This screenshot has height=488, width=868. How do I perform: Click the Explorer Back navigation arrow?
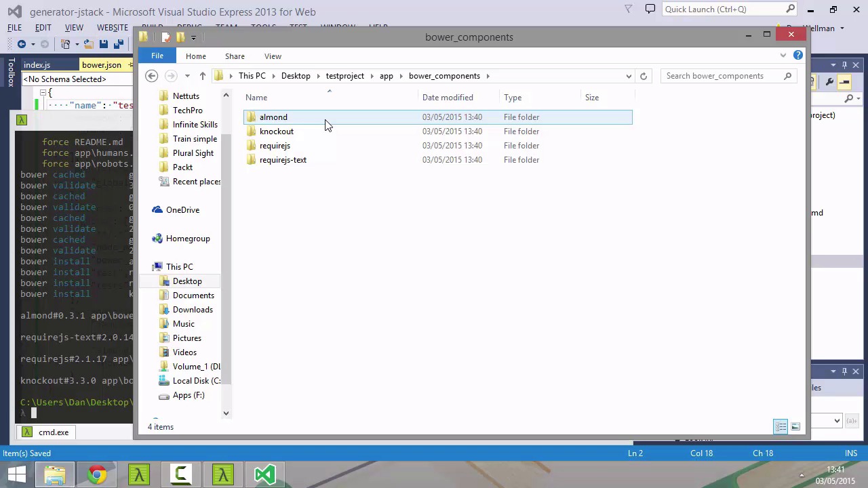click(152, 76)
